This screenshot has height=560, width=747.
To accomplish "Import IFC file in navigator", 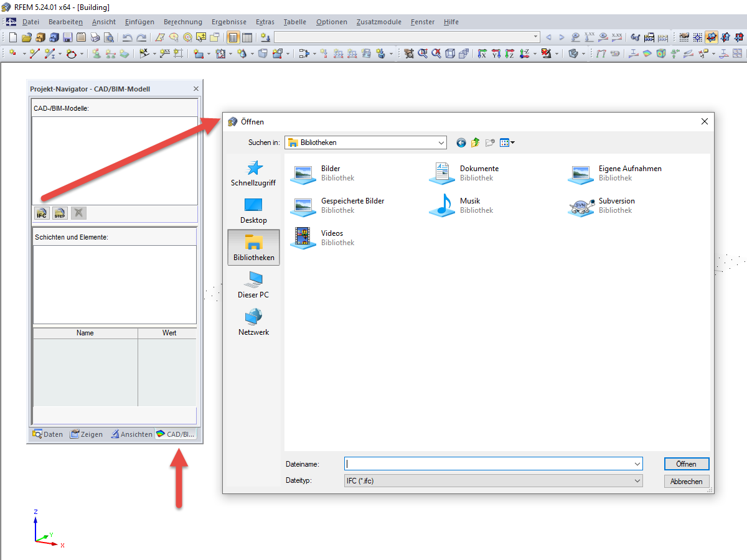I will click(x=42, y=213).
